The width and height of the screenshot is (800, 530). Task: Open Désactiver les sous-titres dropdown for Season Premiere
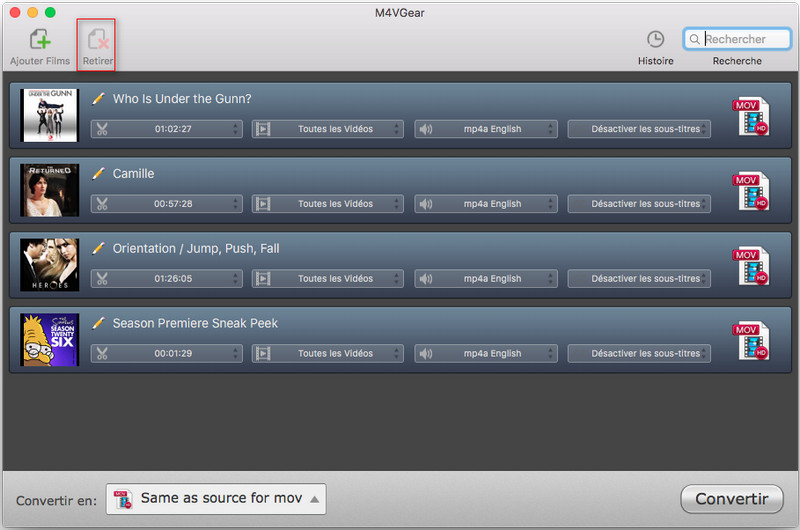coord(639,354)
